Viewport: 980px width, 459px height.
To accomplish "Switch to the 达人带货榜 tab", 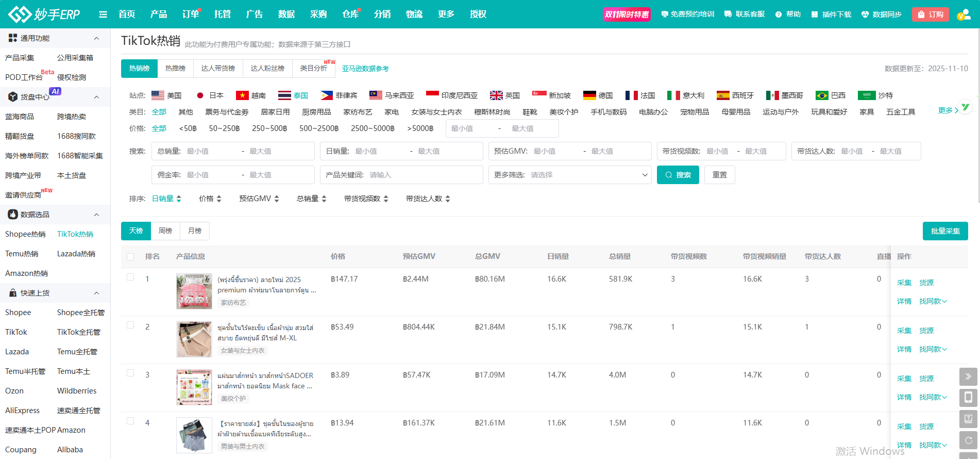I will click(x=218, y=69).
